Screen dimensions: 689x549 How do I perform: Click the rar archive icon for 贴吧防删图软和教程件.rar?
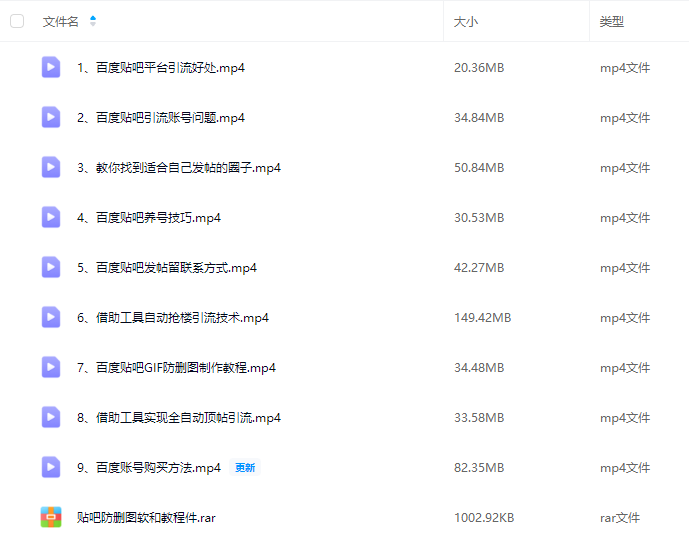pyautogui.click(x=51, y=517)
